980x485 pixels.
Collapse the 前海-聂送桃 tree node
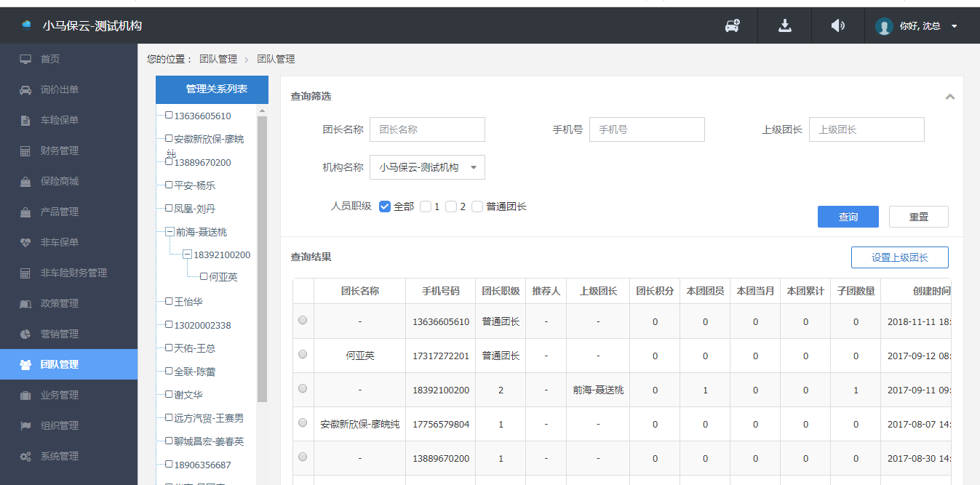tap(170, 233)
